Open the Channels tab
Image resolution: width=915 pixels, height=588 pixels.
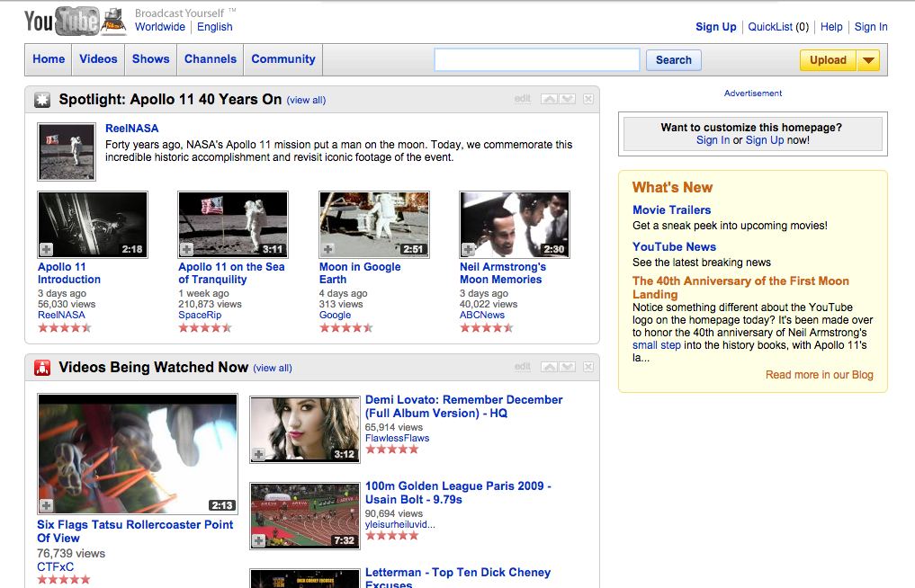click(x=210, y=59)
